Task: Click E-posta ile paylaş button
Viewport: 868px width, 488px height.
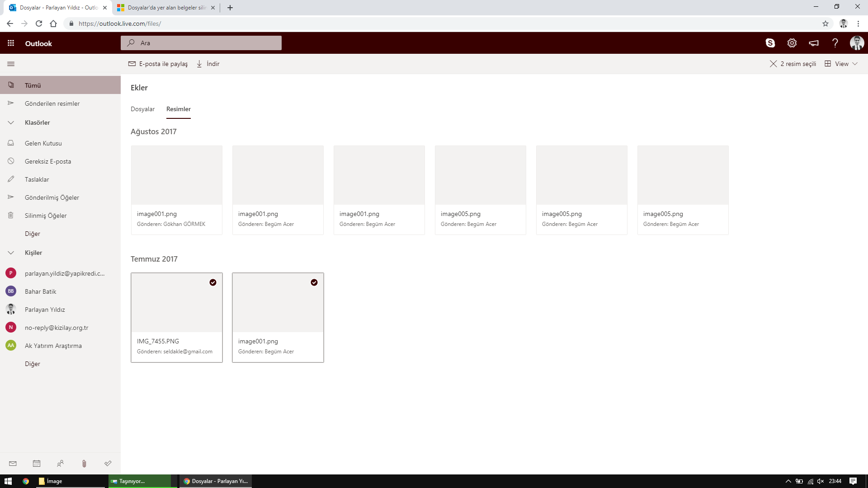Action: (158, 64)
